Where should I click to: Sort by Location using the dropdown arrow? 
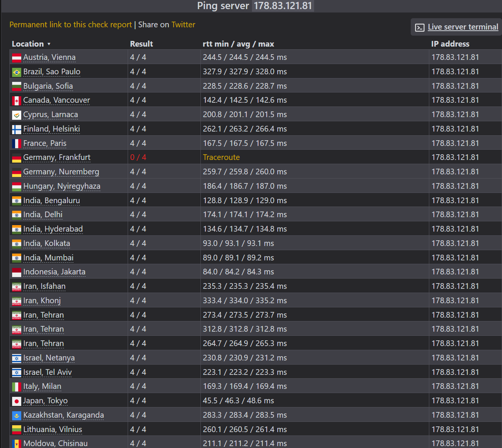[49, 44]
